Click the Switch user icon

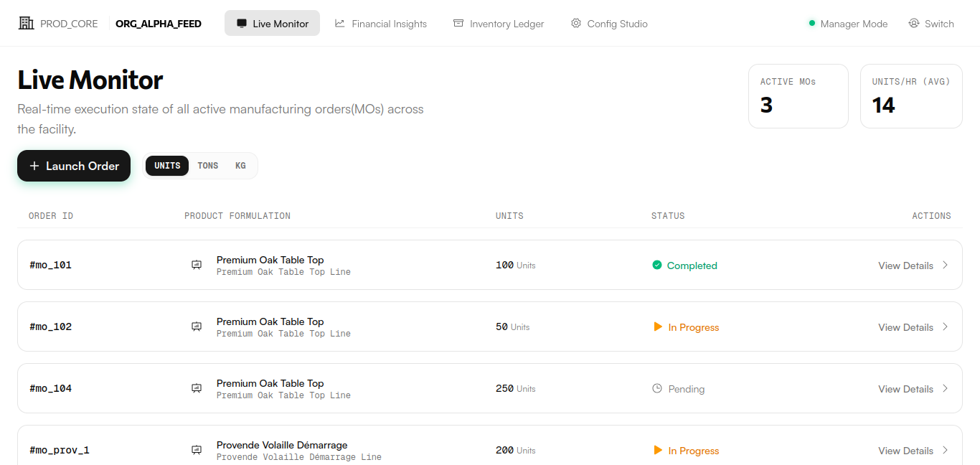913,24
